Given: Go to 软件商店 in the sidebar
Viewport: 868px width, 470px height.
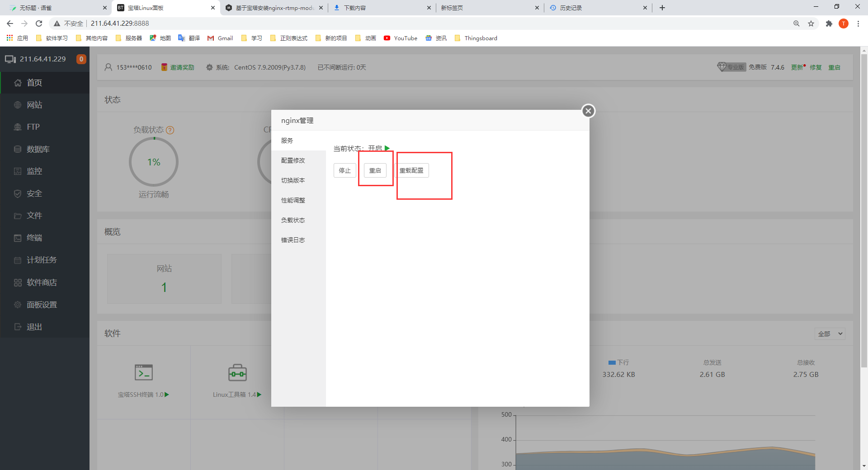Looking at the screenshot, I should [42, 282].
